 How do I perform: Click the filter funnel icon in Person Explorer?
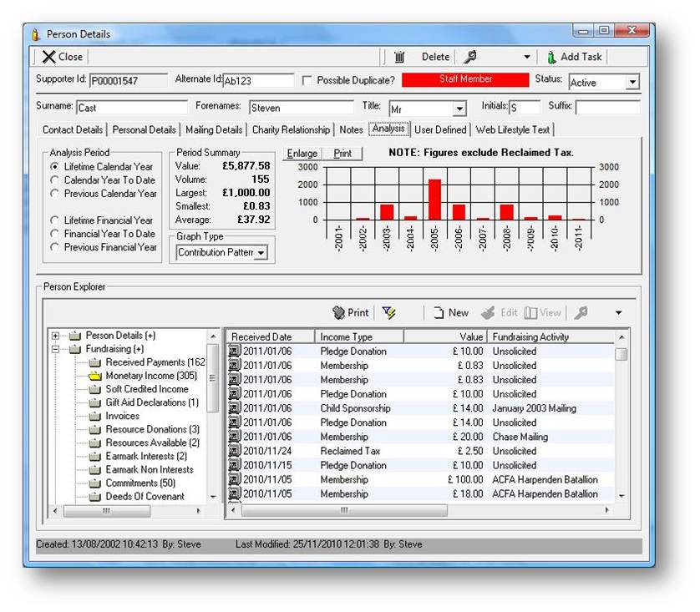(x=388, y=313)
